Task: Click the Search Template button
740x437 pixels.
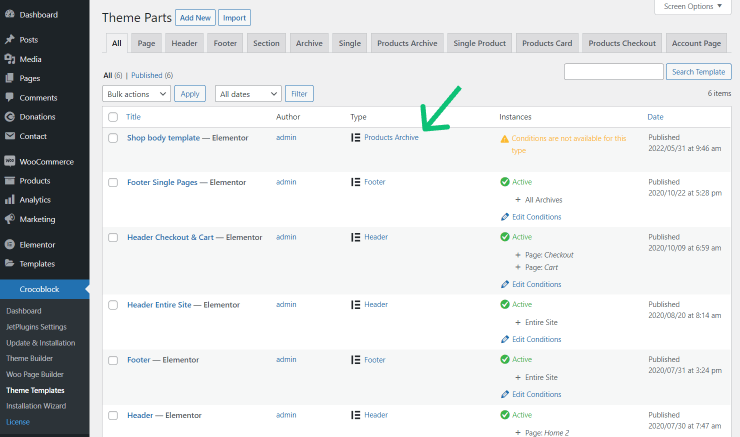Action: click(698, 72)
